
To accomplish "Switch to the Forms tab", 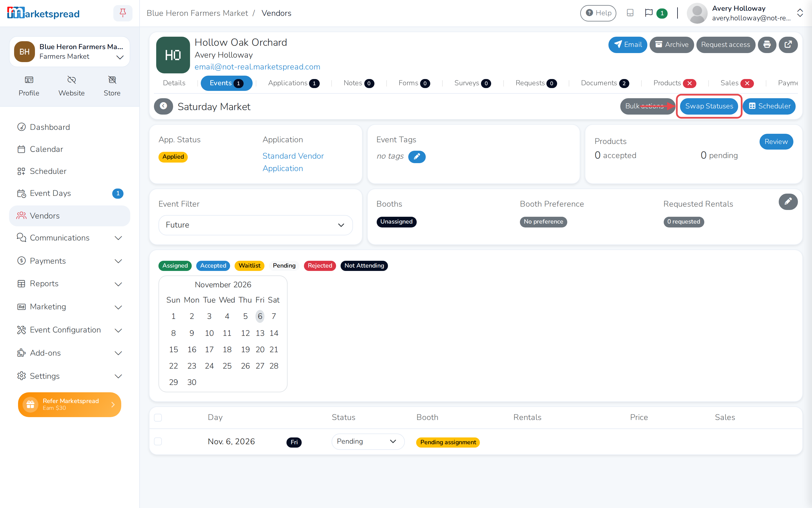I will 414,83.
